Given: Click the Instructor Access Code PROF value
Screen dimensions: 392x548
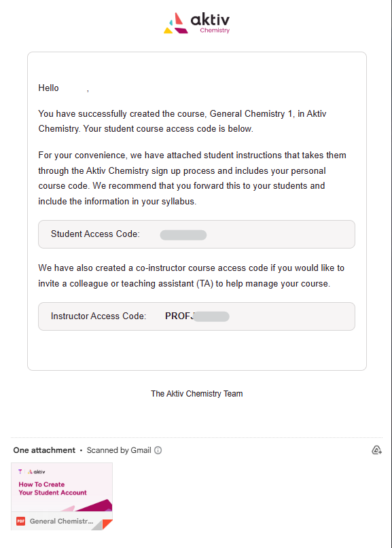Looking at the screenshot, I should (x=197, y=316).
